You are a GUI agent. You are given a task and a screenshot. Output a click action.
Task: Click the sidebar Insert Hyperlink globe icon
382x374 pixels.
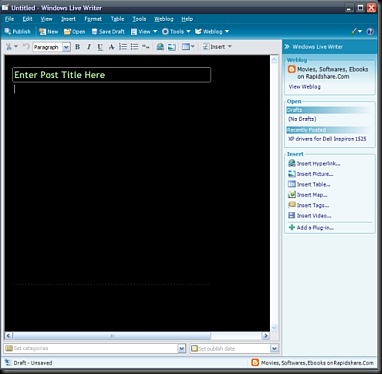[x=292, y=163]
